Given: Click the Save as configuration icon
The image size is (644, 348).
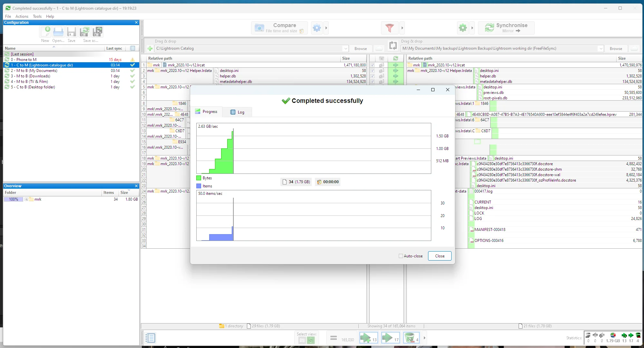Looking at the screenshot, I should 85,32.
